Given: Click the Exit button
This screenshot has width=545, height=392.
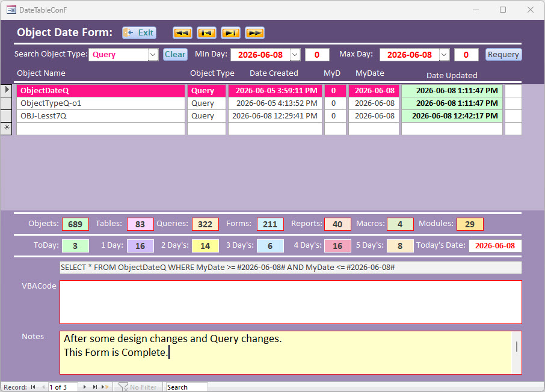Looking at the screenshot, I should pos(140,32).
